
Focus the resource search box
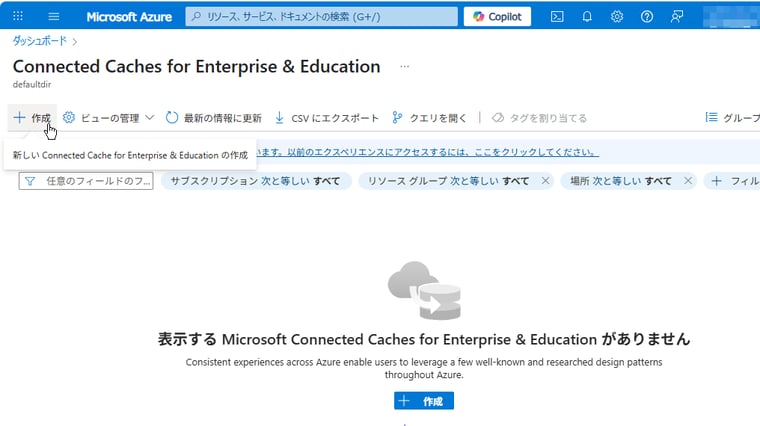pos(321,16)
